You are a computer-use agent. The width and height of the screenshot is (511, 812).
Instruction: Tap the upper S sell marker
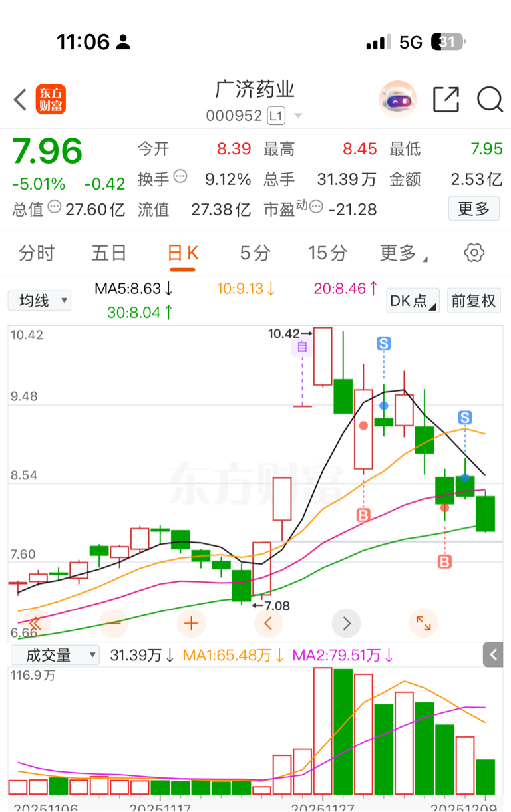coord(384,344)
